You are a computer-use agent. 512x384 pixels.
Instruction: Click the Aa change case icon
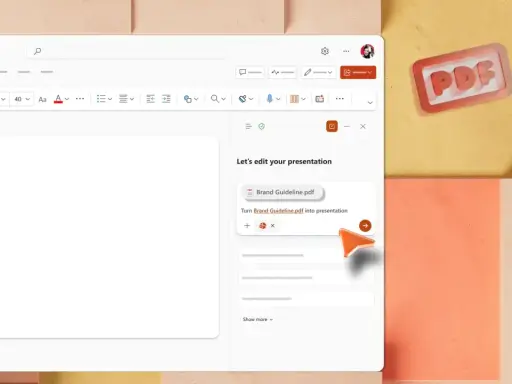(42, 99)
